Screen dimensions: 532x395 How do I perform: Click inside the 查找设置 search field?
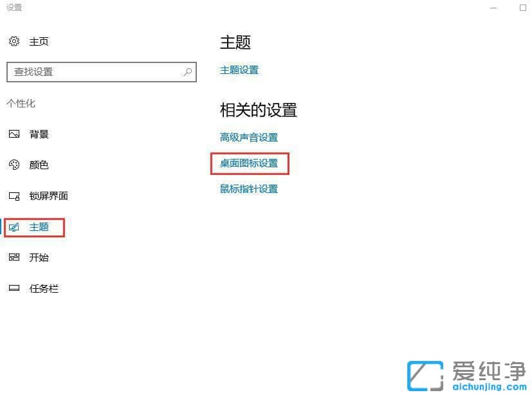(x=96, y=71)
